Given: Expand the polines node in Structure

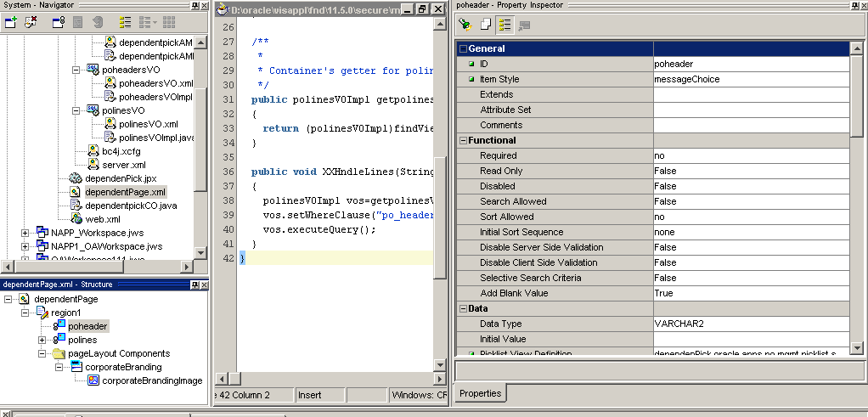Looking at the screenshot, I should (42, 340).
